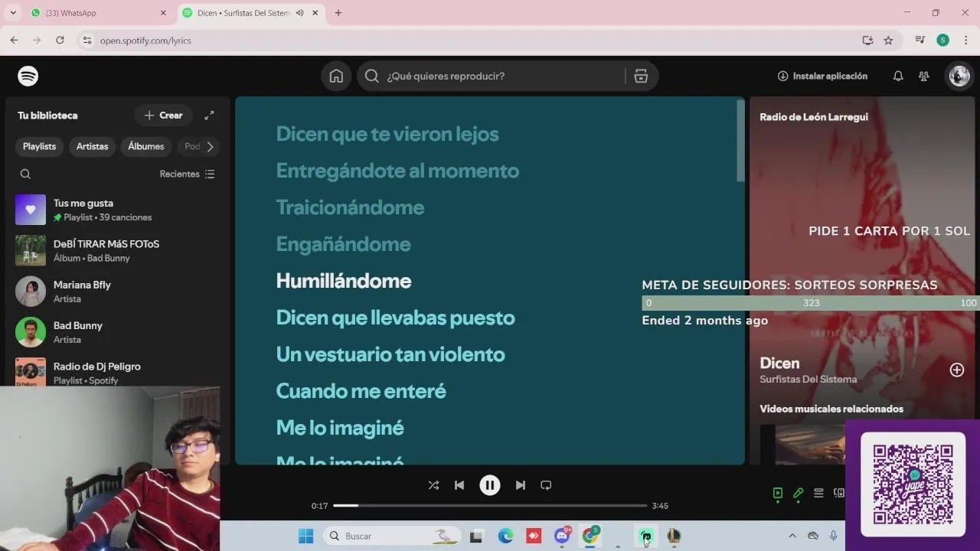Open Radio de León Larregui header
Image resolution: width=980 pixels, height=551 pixels.
click(814, 117)
